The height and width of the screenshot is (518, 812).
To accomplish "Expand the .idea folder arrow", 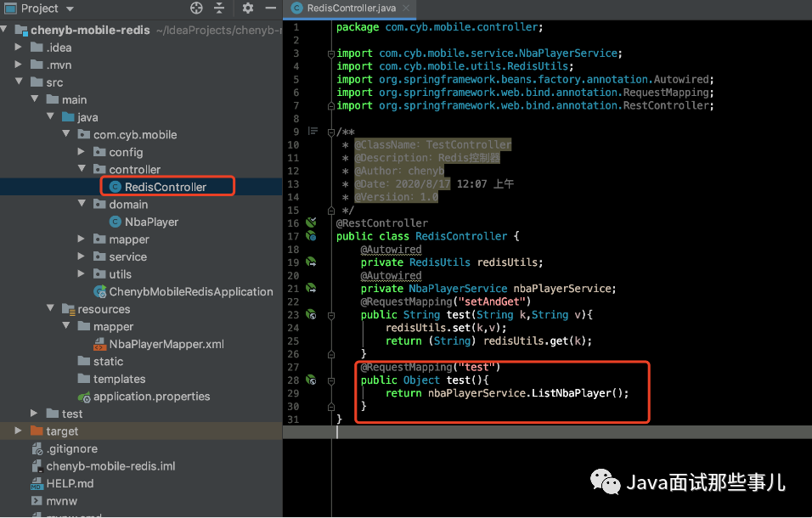I will coord(19,47).
